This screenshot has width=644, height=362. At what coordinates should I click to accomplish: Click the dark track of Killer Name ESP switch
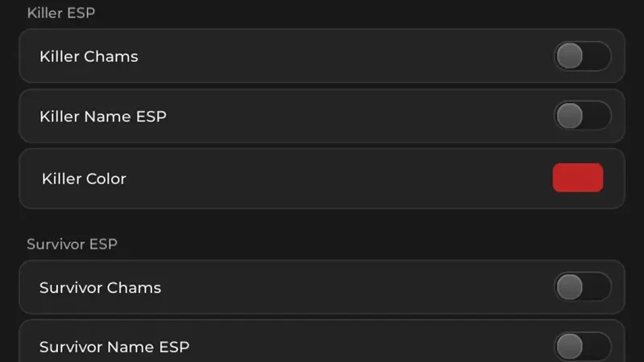597,116
